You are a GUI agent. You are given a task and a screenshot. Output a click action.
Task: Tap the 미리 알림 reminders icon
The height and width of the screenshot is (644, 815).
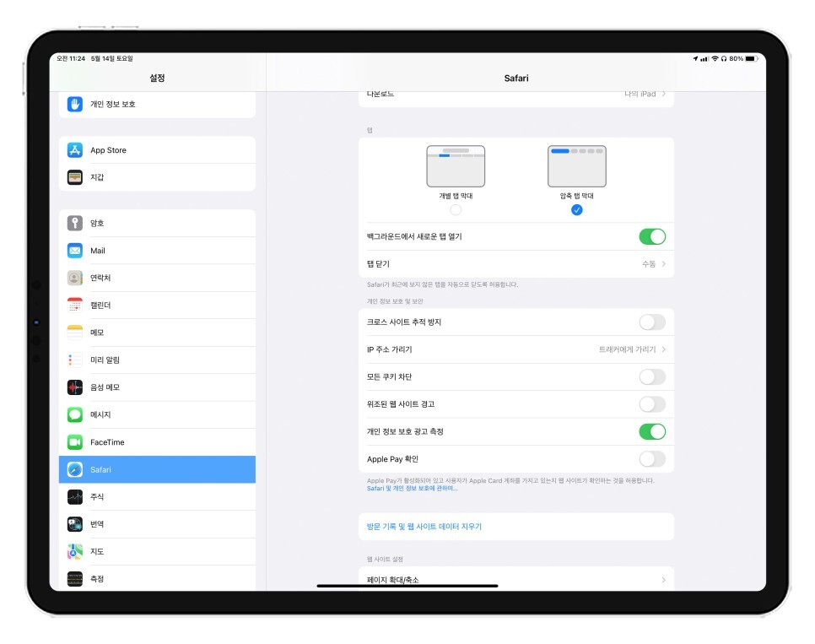(75, 360)
